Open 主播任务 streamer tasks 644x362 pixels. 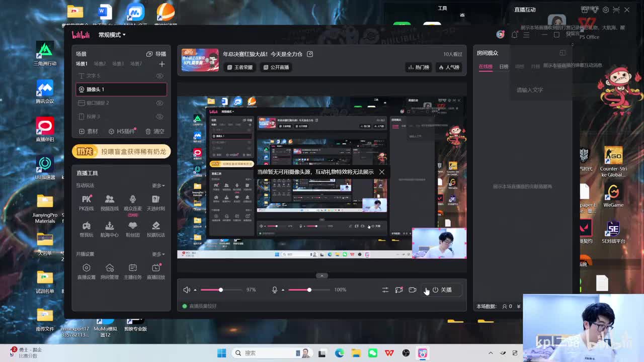click(x=133, y=271)
